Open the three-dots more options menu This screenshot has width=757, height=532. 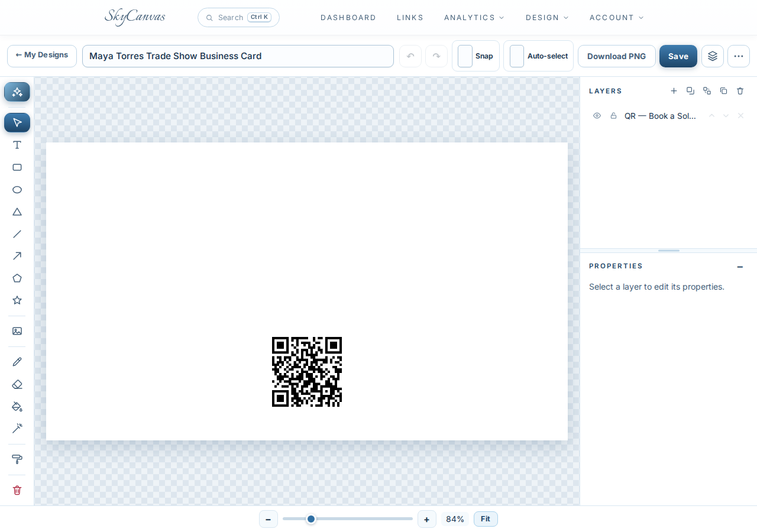(739, 56)
